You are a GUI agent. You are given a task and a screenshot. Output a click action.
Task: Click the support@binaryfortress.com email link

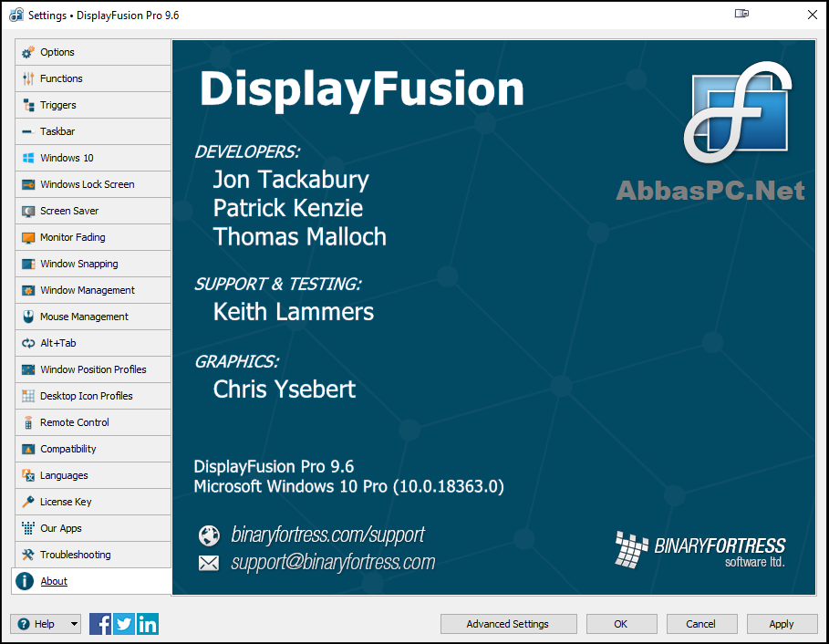(x=333, y=562)
